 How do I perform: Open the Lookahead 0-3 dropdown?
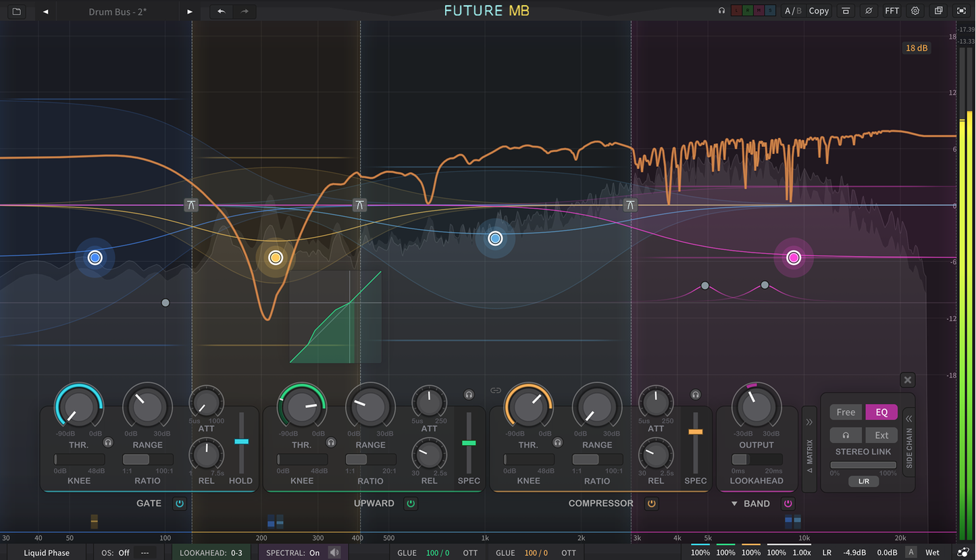(x=211, y=553)
